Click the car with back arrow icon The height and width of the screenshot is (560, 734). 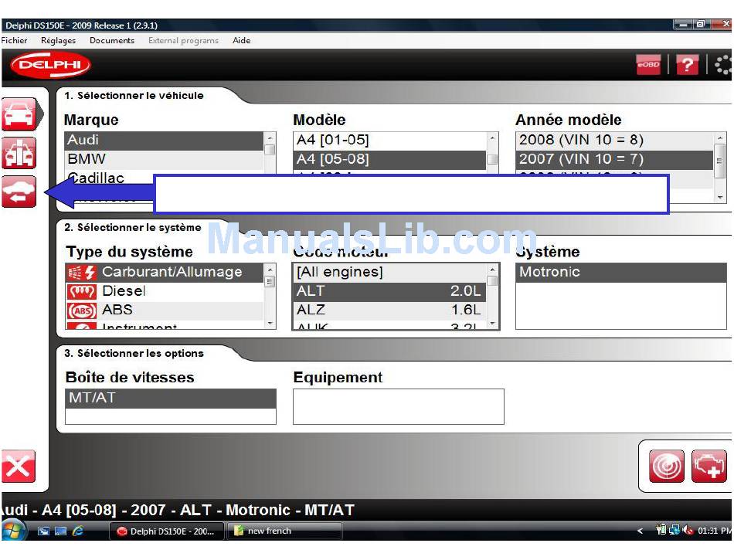(x=19, y=192)
